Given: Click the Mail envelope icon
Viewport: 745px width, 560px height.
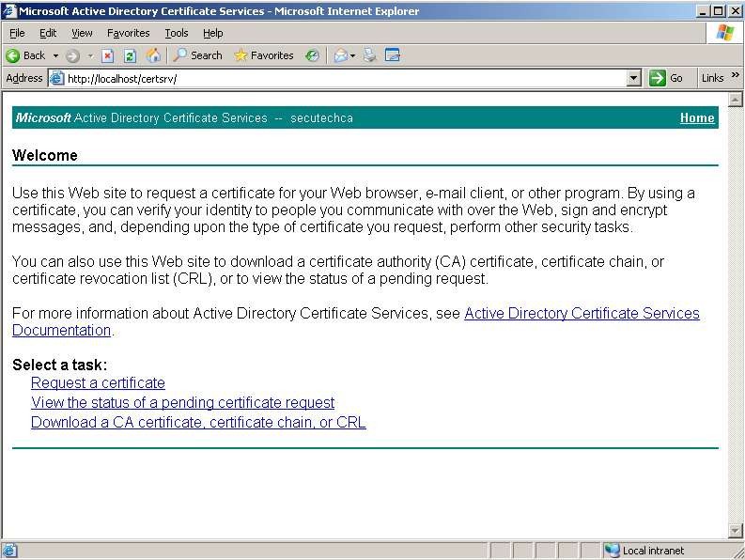Looking at the screenshot, I should (341, 55).
